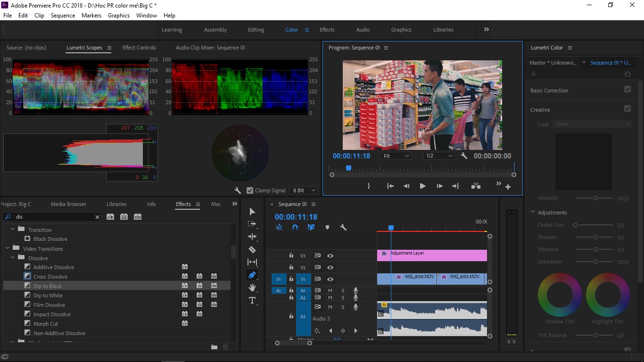The image size is (644, 362).
Task: Select Cross Dissolve transition
Action: click(x=50, y=277)
